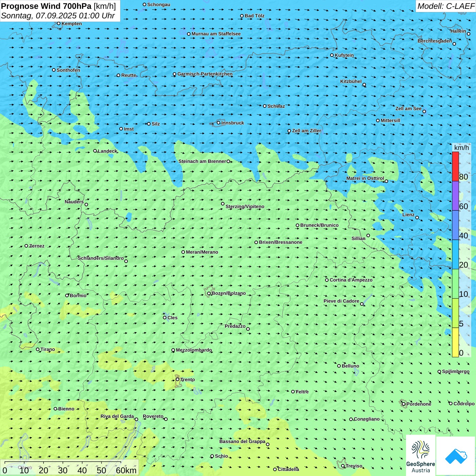Viewport: 476px width, 476px height.
Task: Click the 'Brixen/Bressanone' label
Action: click(x=280, y=242)
